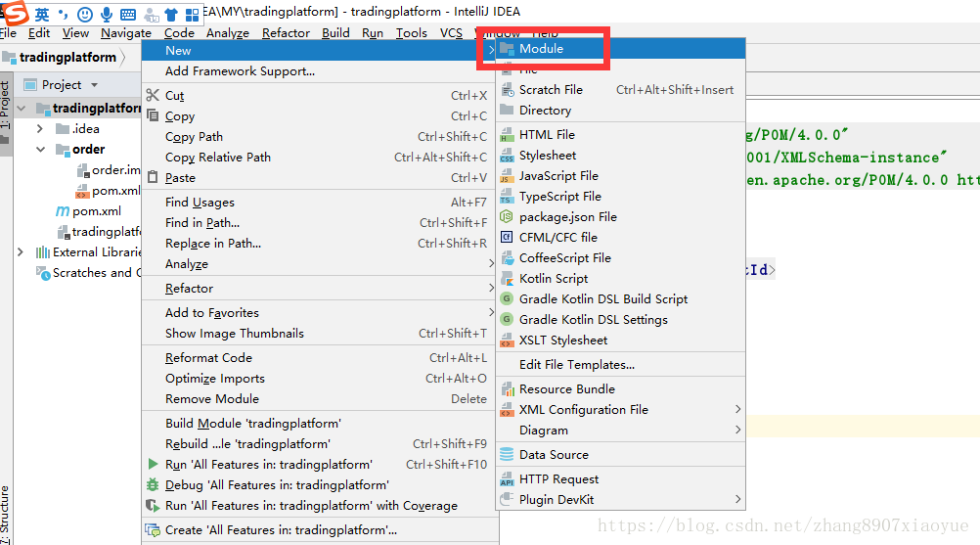This screenshot has width=980, height=545.
Task: Open the VCS menu
Action: point(451,33)
